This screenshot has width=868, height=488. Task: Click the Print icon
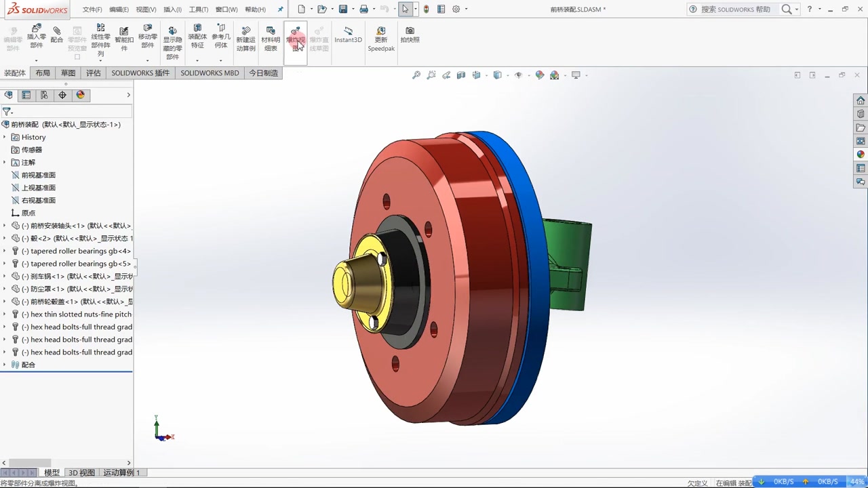(x=363, y=9)
